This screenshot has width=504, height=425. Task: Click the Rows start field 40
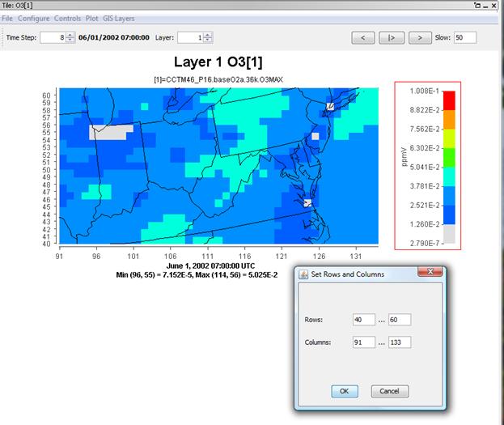click(x=364, y=320)
